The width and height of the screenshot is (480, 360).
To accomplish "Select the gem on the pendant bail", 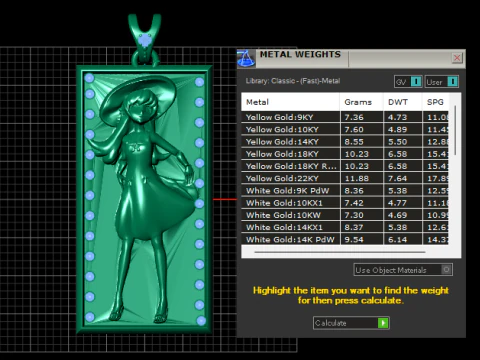I will click(x=144, y=41).
